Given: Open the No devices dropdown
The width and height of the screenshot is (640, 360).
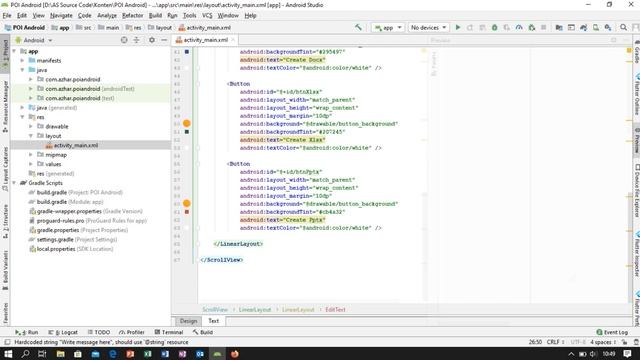Looking at the screenshot, I should [x=428, y=27].
